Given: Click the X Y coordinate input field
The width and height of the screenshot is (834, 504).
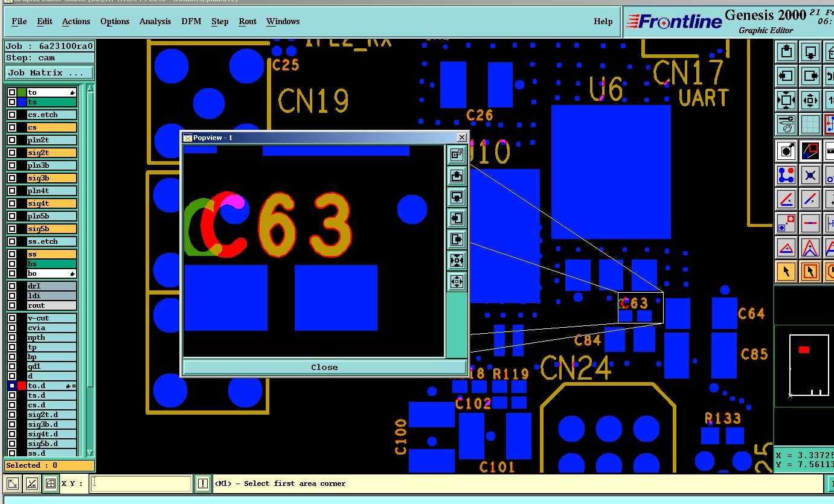Looking at the screenshot, I should 141,483.
